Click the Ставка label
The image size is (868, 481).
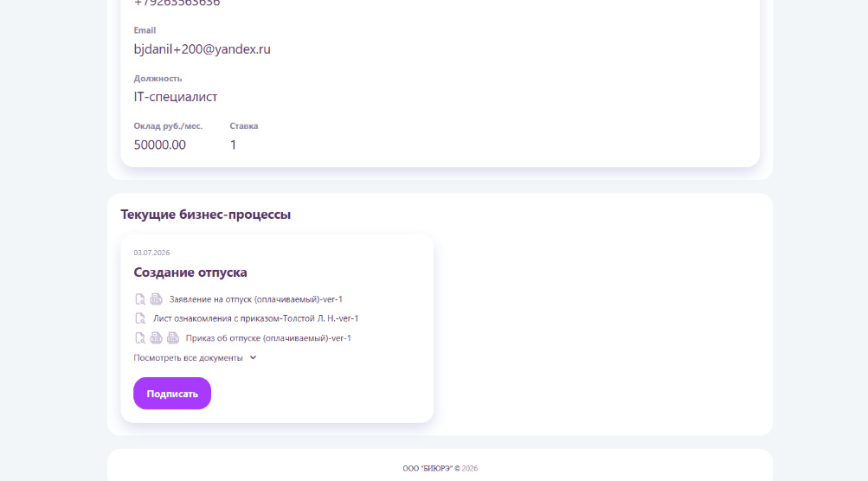[x=243, y=126]
